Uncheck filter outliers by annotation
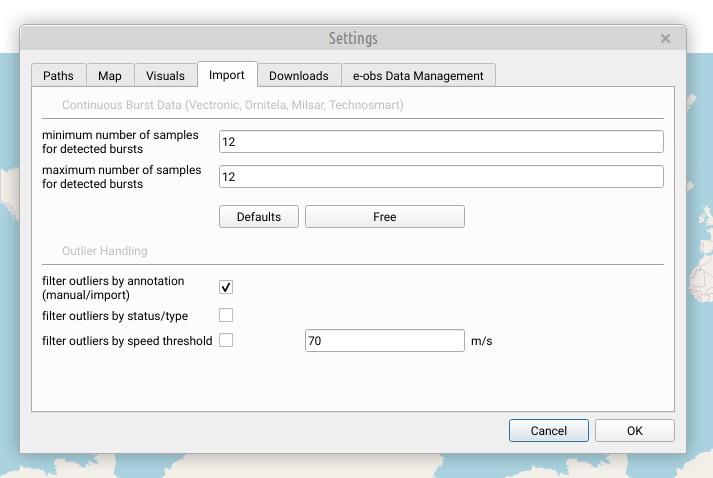Viewport: 713px width, 478px height. click(226, 287)
